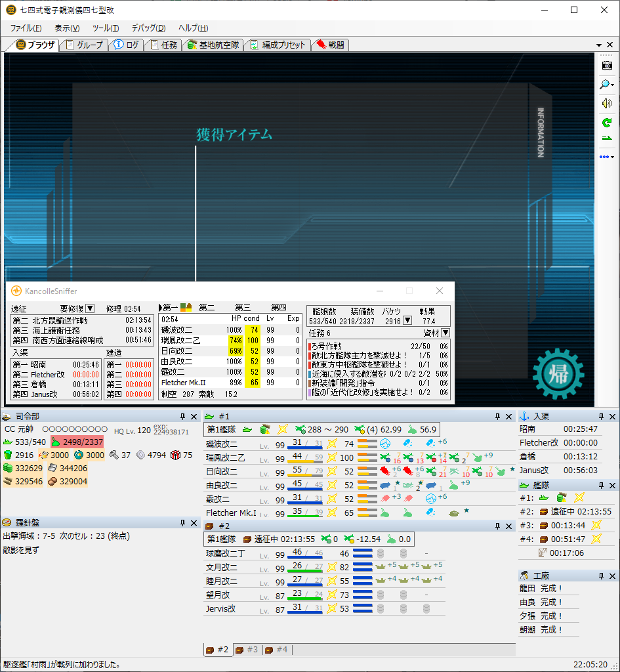This screenshot has width=620, height=672.
Task: Expand the 要修復 dropdown in KancolleSniffer
Action: (90, 308)
